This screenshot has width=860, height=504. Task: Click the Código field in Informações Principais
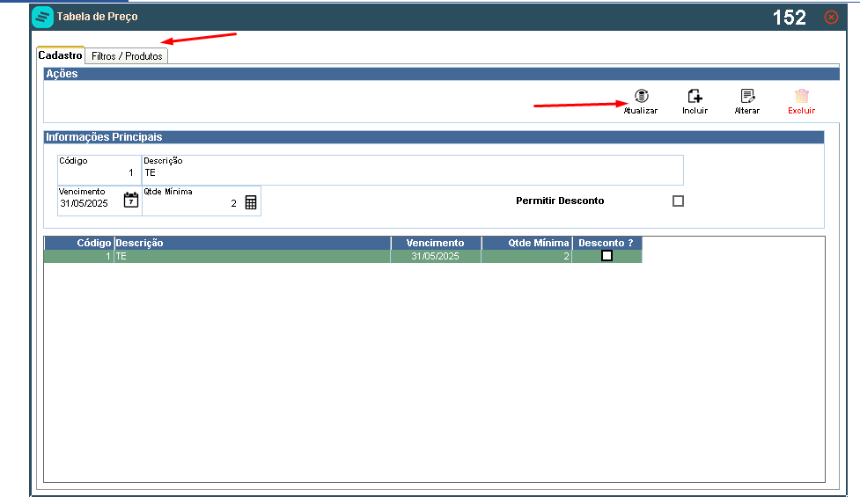[x=99, y=171]
